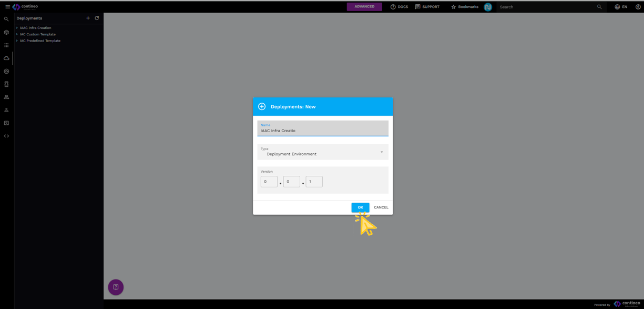This screenshot has height=309, width=644.
Task: Open the EN language selector
Action: [621, 7]
